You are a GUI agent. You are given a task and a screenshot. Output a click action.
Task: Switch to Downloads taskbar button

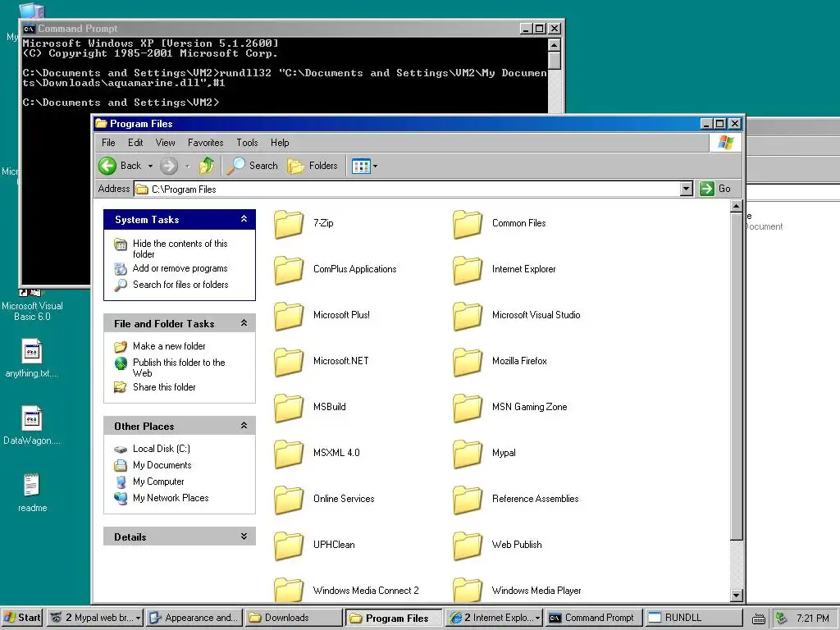click(x=294, y=618)
